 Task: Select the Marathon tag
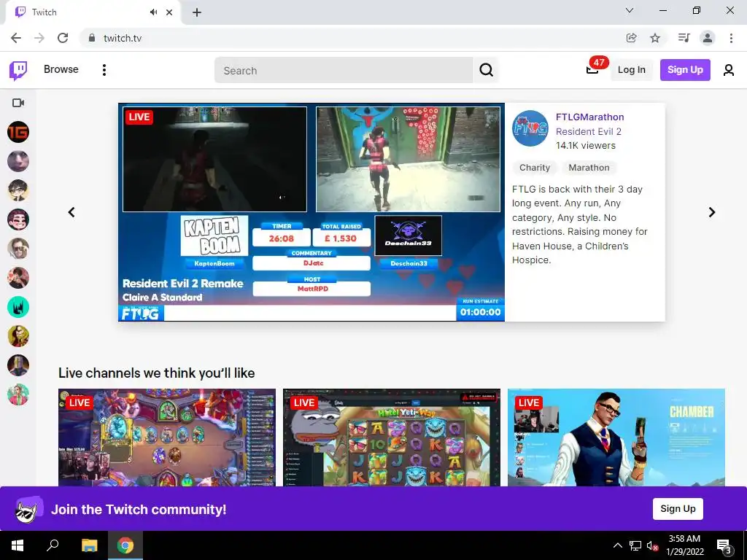point(589,168)
